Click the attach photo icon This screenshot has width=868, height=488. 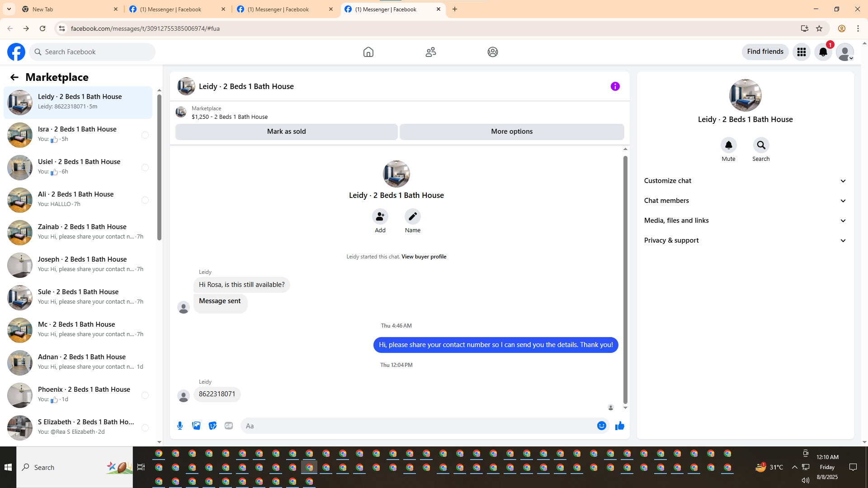(x=196, y=426)
